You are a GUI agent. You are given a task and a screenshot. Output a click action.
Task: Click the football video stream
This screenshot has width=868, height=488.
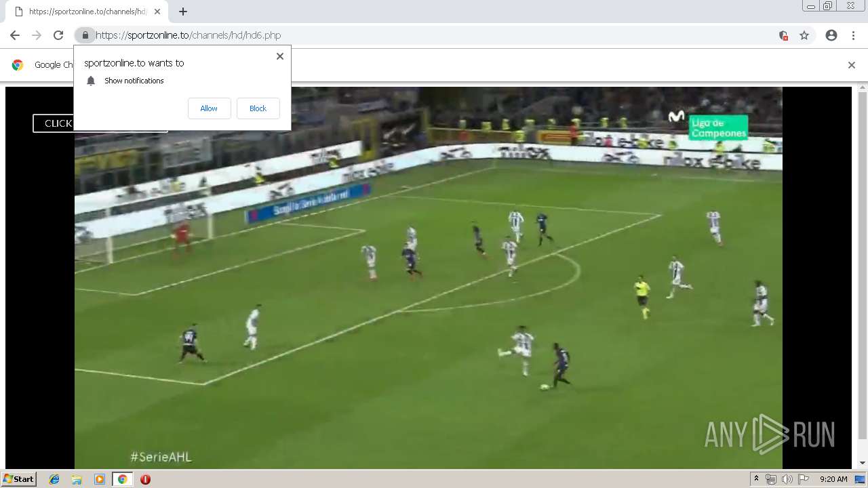(x=429, y=278)
